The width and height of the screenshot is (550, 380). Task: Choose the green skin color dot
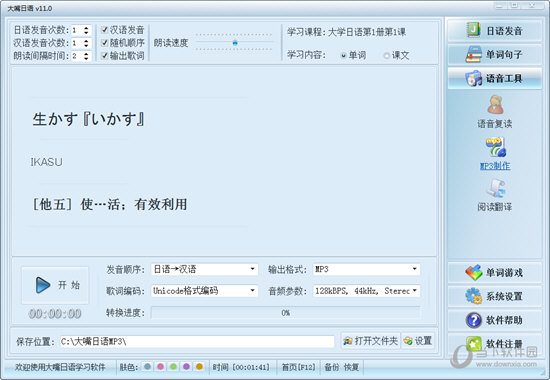[173, 367]
